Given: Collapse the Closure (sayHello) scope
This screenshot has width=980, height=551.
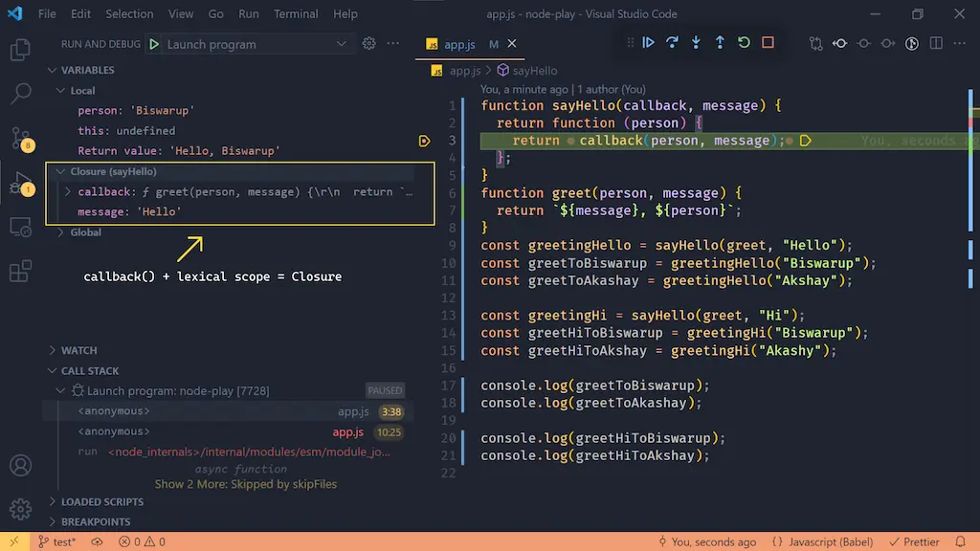Looking at the screenshot, I should click(60, 171).
